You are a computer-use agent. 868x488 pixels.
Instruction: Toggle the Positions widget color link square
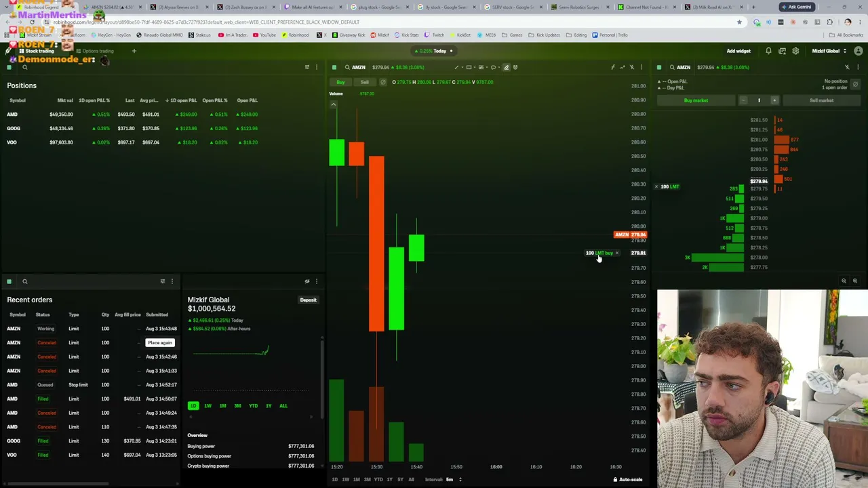click(x=9, y=67)
